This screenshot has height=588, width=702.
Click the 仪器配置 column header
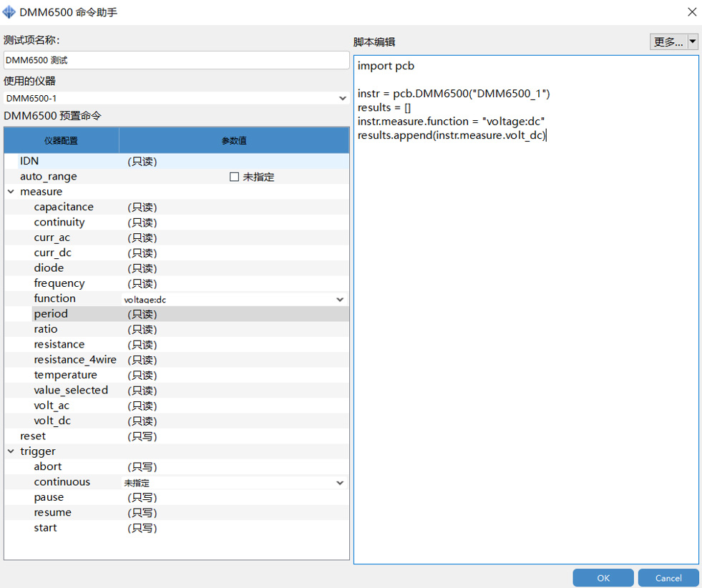point(62,141)
